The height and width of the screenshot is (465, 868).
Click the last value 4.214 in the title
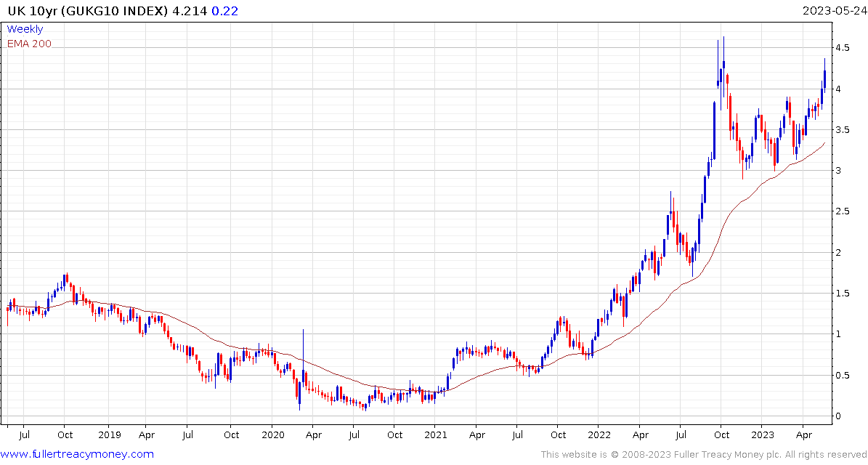[190, 10]
